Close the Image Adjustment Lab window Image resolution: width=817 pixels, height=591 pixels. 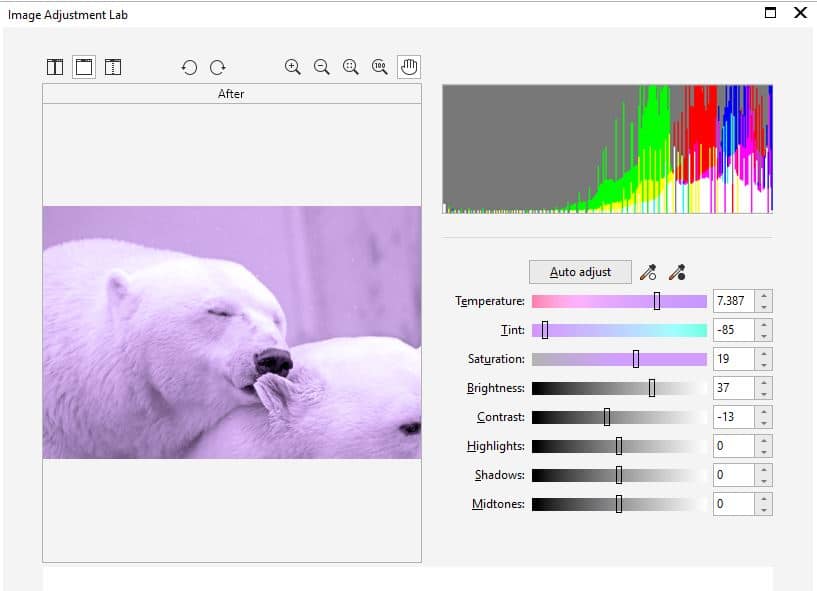[800, 13]
